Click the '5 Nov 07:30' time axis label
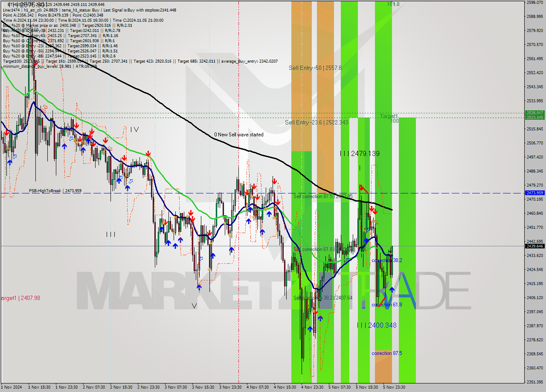 pos(340,387)
